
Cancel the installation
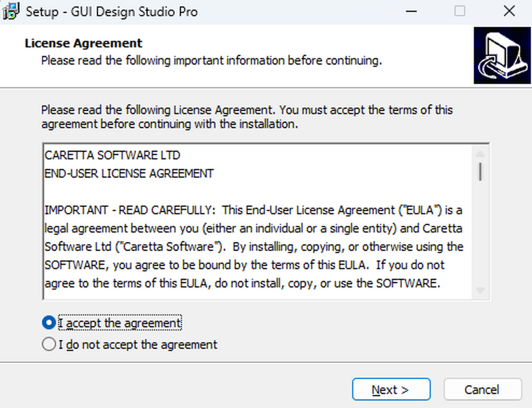[x=482, y=390]
